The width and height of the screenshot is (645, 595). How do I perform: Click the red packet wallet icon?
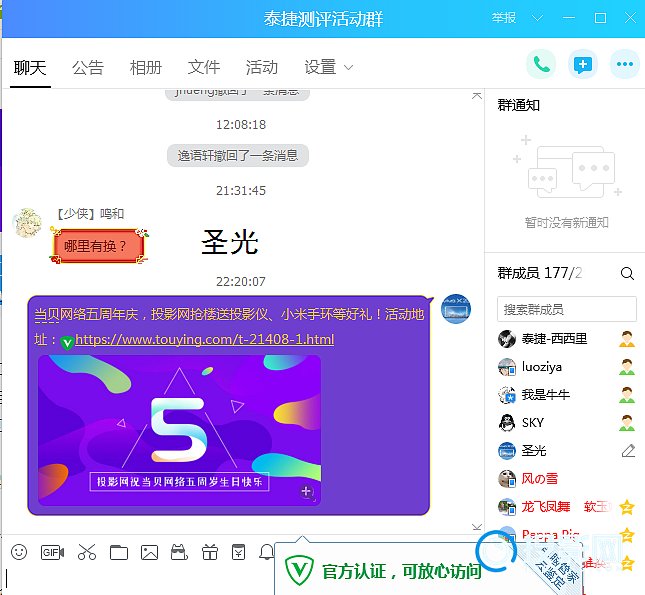(239, 552)
